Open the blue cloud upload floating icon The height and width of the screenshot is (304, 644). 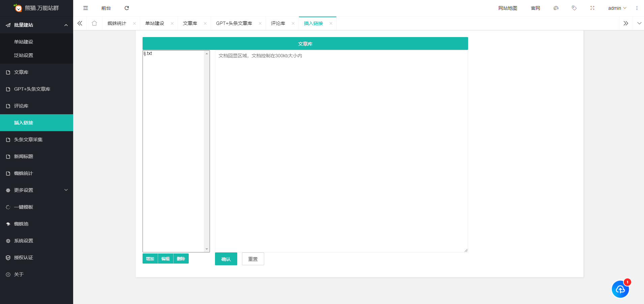620,289
